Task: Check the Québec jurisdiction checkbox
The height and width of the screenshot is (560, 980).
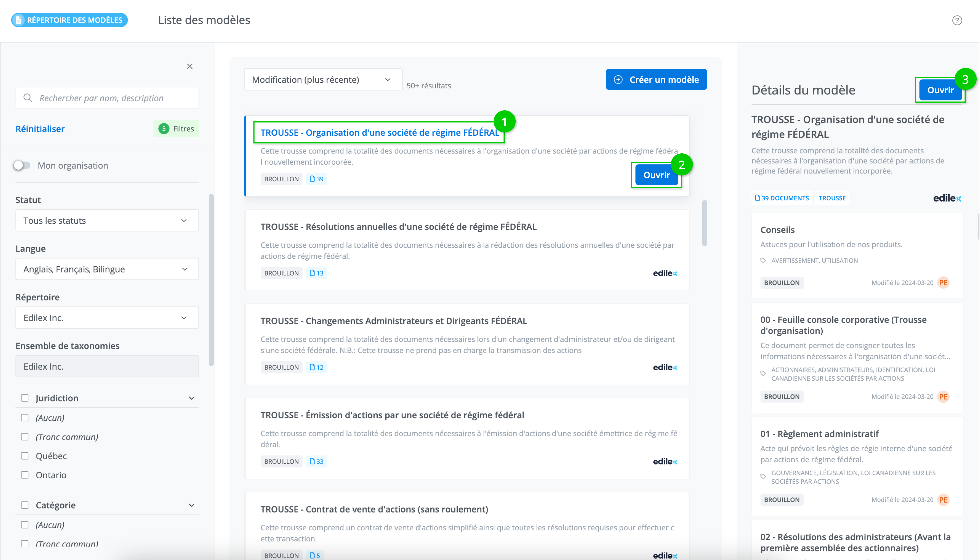Action: (25, 456)
